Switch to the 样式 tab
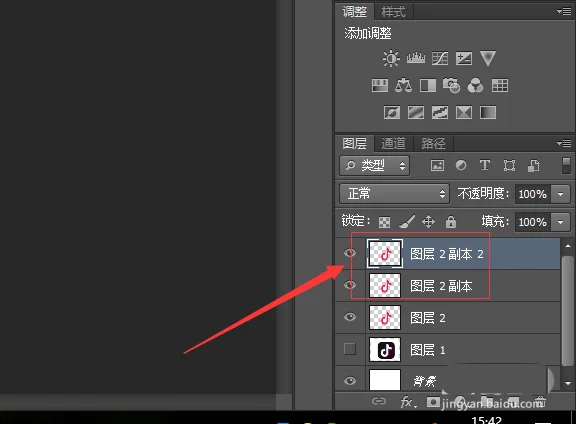Image resolution: width=576 pixels, height=424 pixels. tap(393, 12)
